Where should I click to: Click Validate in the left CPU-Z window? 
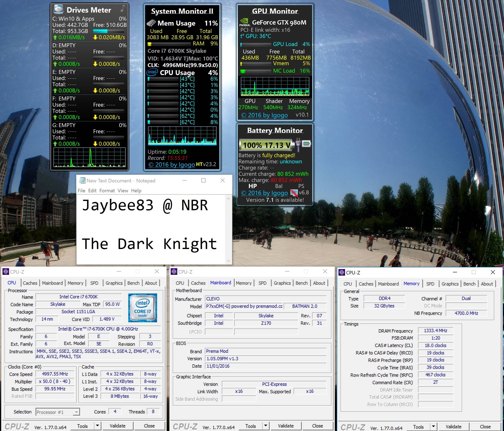click(117, 426)
